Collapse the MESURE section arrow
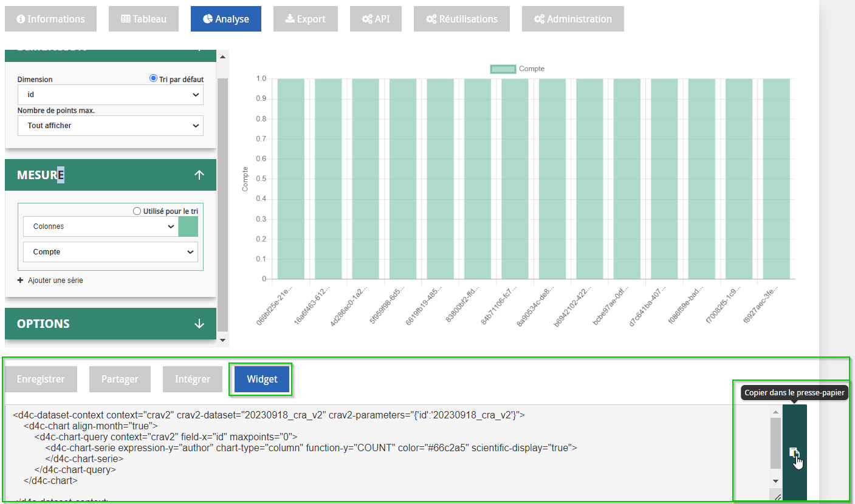 point(199,175)
